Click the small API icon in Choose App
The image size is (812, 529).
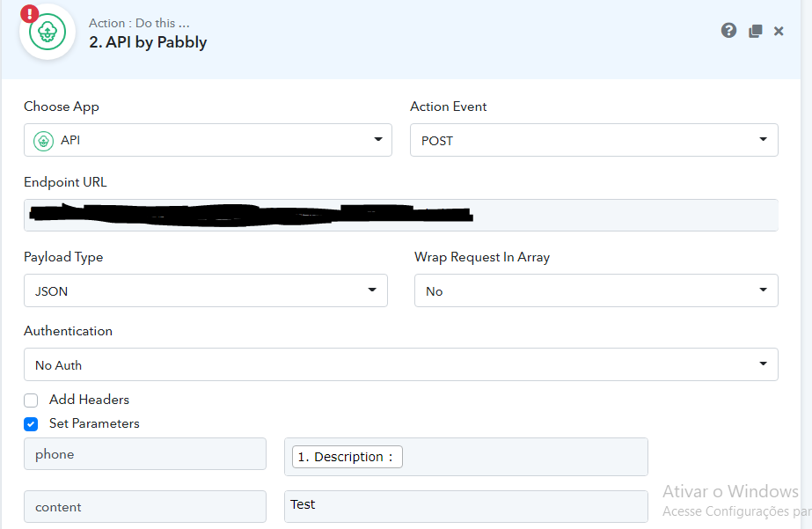[43, 141]
